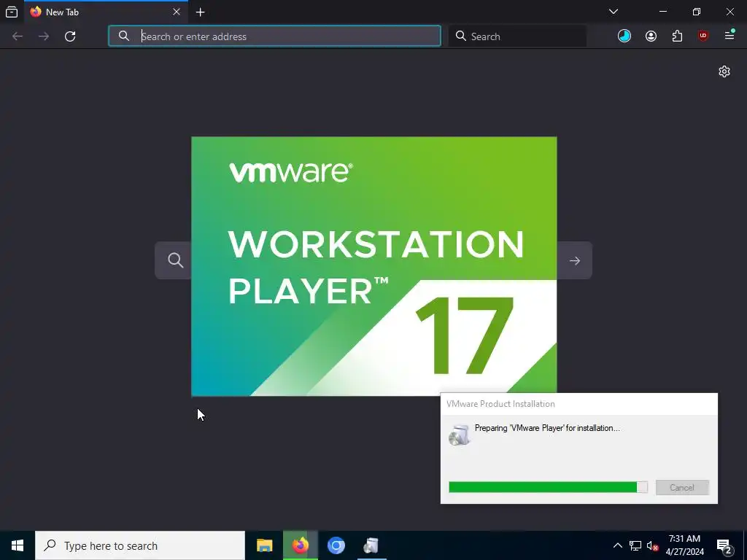Image resolution: width=747 pixels, height=560 pixels.
Task: Open the Extensions puzzle-piece icon
Action: click(x=677, y=36)
